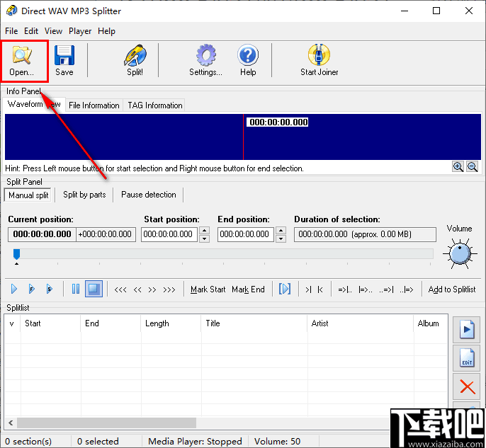Screen dimensions: 486x448
Task: Sort splitlist by Artist column
Action: [x=361, y=323]
